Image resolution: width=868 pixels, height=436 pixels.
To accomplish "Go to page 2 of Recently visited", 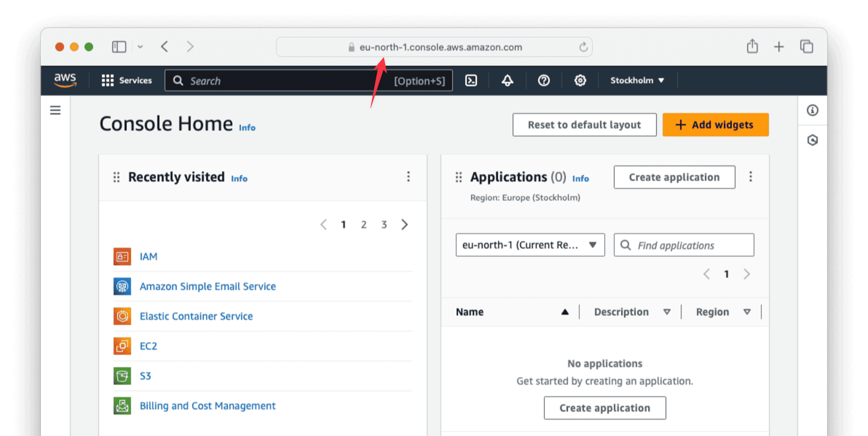I will pyautogui.click(x=364, y=225).
